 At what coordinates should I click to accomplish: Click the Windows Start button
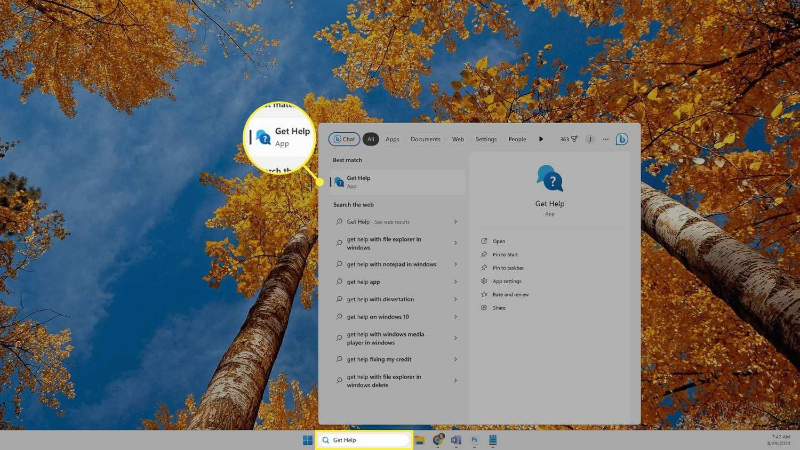pos(308,440)
